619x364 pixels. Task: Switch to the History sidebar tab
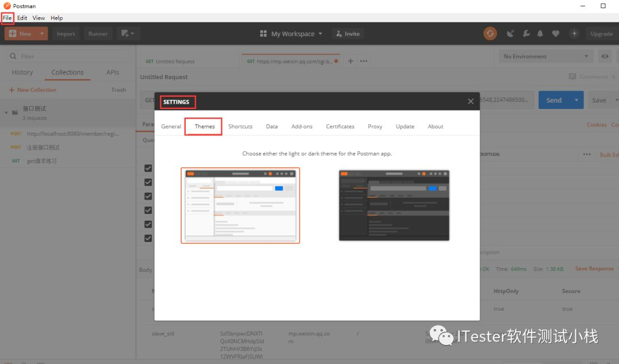(x=22, y=72)
